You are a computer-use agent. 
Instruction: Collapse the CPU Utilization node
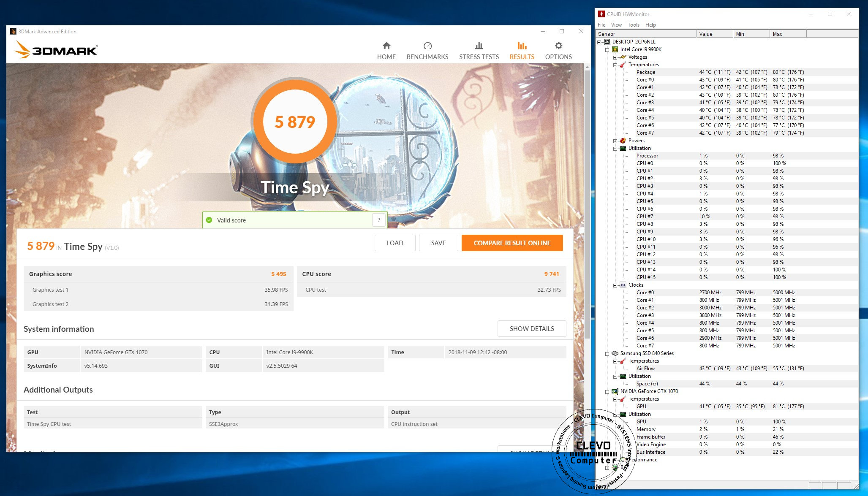615,148
